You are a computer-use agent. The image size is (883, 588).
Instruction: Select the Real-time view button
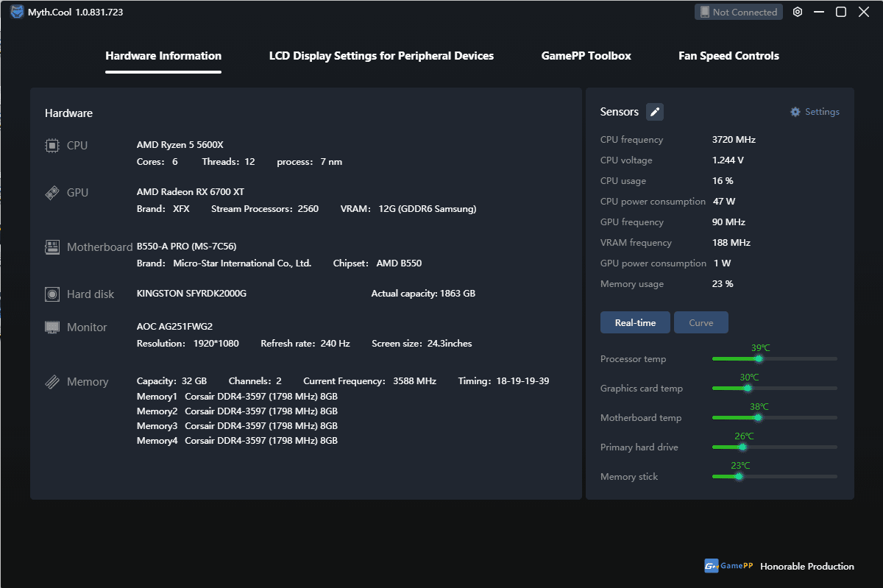(x=635, y=322)
